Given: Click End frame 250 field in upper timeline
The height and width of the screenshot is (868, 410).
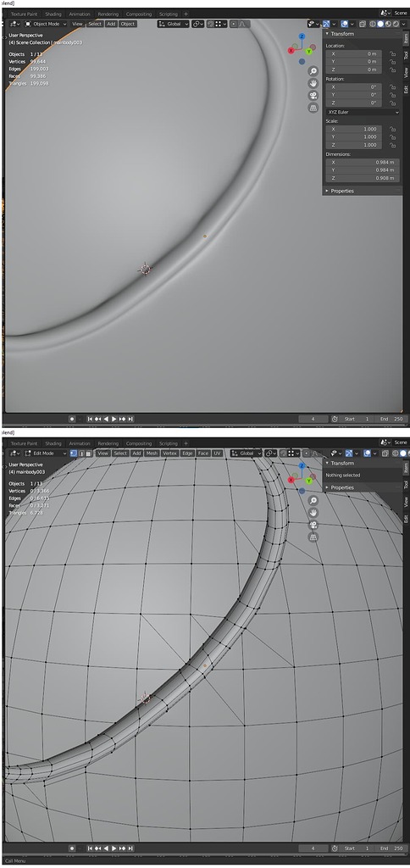Looking at the screenshot, I should click(390, 419).
